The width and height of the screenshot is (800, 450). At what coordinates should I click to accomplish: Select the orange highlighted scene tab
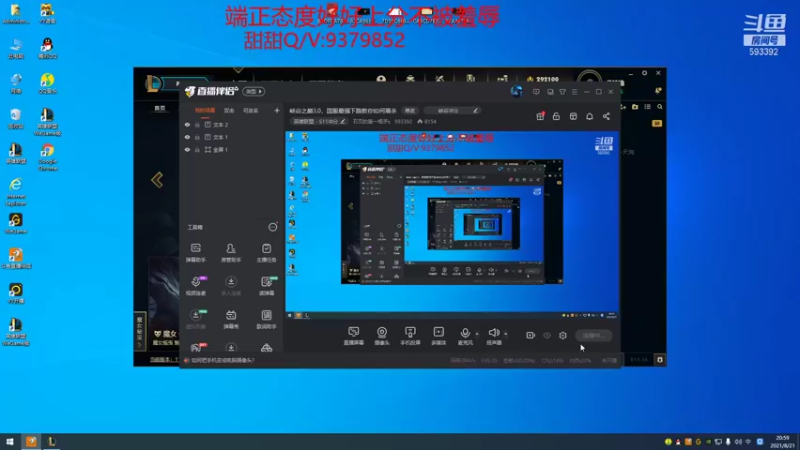click(205, 110)
